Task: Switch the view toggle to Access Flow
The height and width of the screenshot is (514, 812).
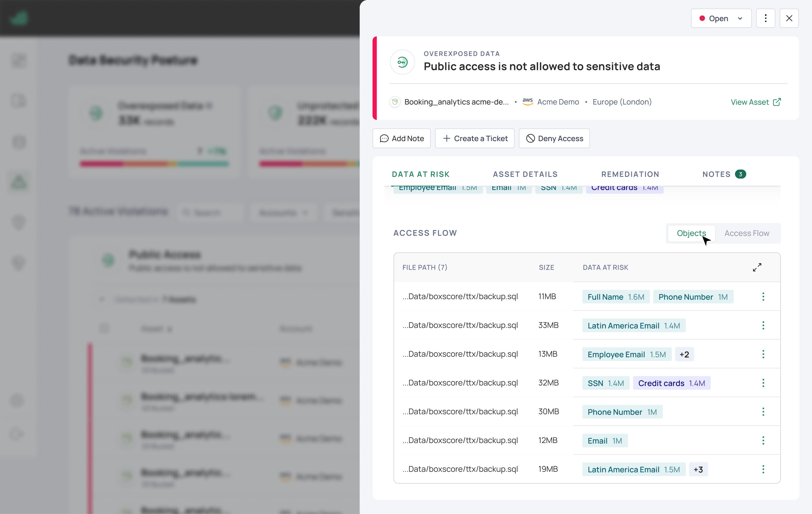Action: [x=747, y=233]
